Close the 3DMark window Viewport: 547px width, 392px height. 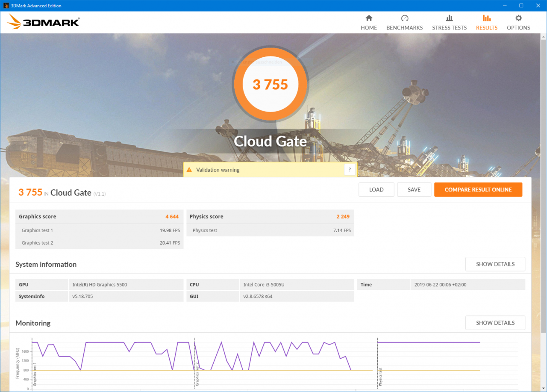[x=537, y=6]
